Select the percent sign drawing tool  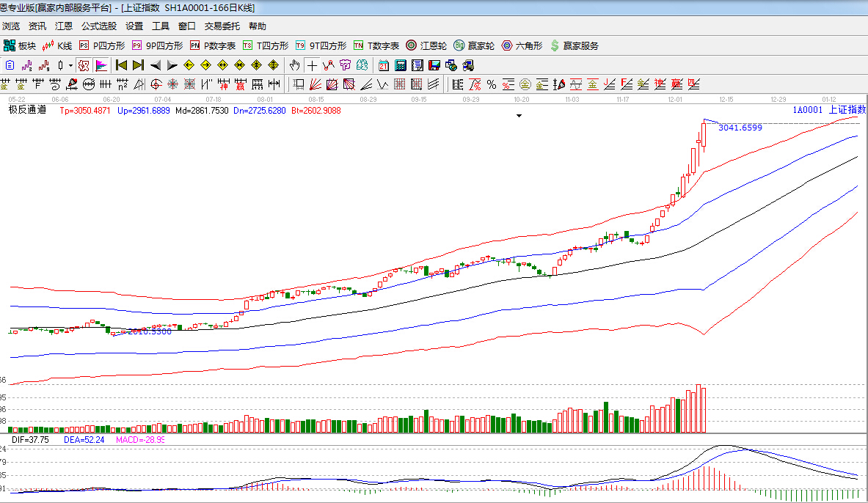(491, 84)
